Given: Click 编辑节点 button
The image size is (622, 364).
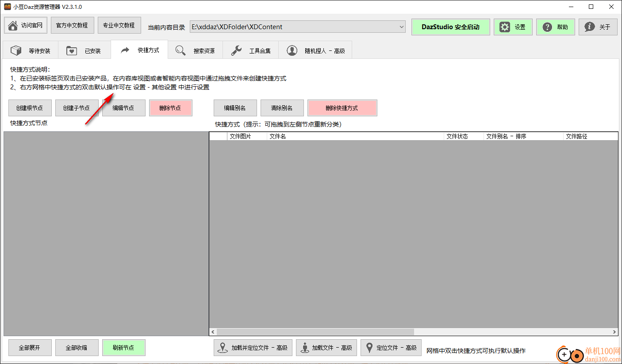Looking at the screenshot, I should [x=124, y=108].
